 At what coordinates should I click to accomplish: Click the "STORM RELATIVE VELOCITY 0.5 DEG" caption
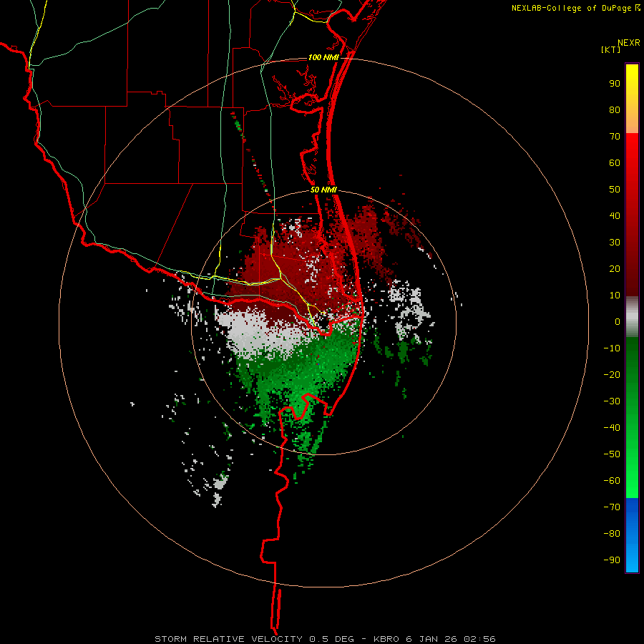(x=254, y=639)
